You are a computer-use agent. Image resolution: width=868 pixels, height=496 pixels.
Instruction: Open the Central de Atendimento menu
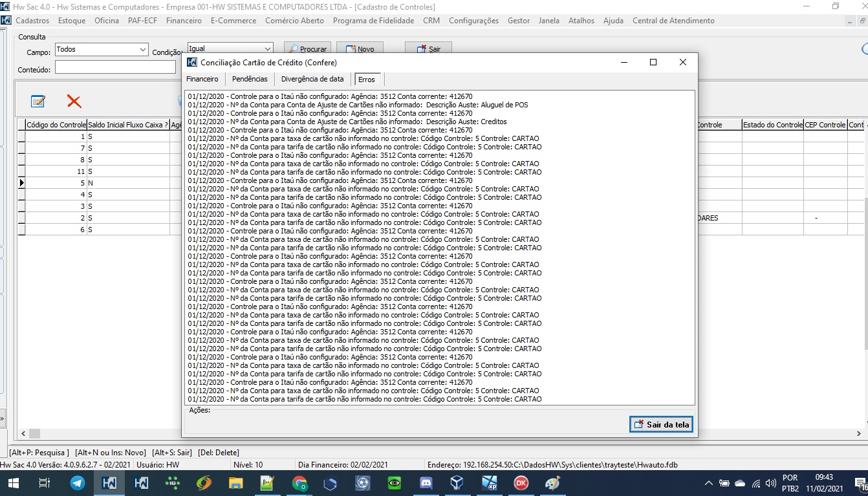(673, 21)
